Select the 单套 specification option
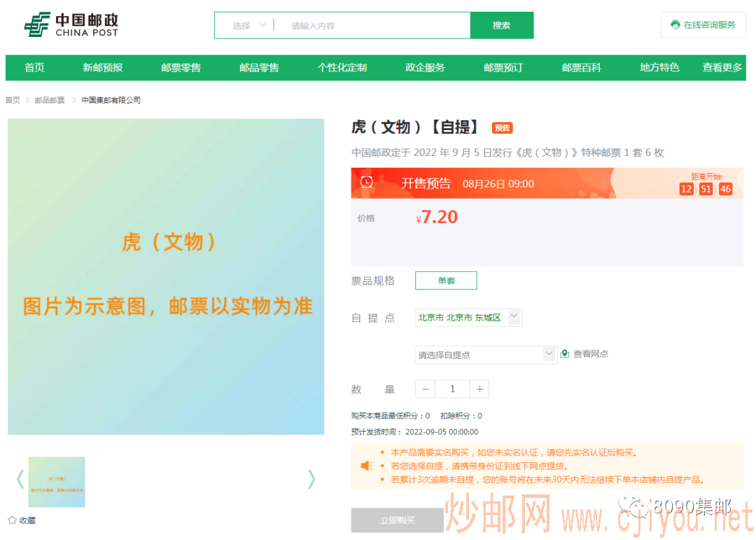The height and width of the screenshot is (540, 756). [x=446, y=280]
